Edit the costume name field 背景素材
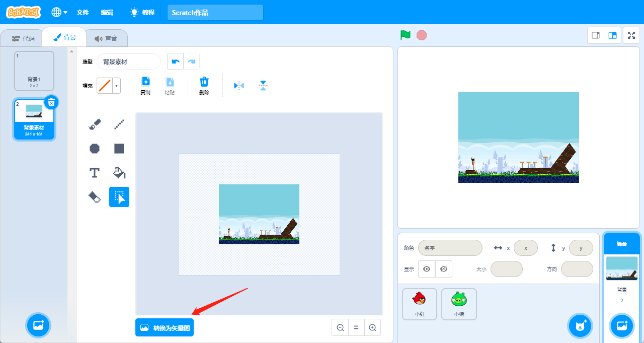644x343 pixels. (129, 61)
